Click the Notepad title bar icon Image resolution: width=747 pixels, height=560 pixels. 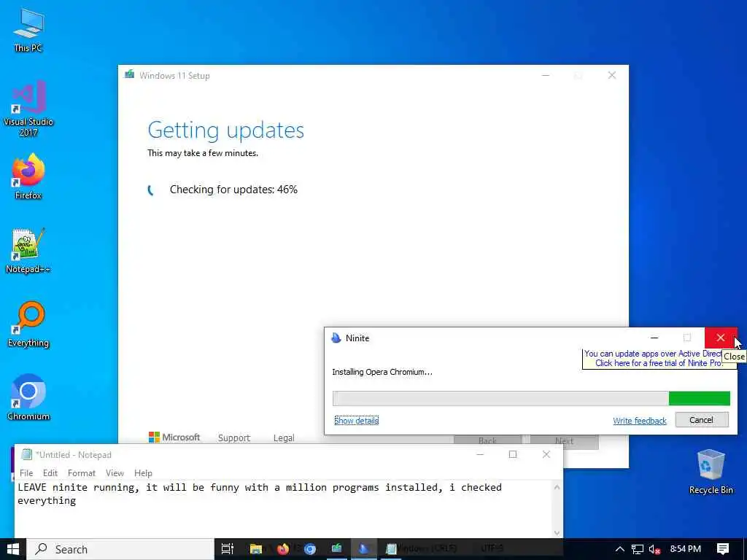[27, 454]
